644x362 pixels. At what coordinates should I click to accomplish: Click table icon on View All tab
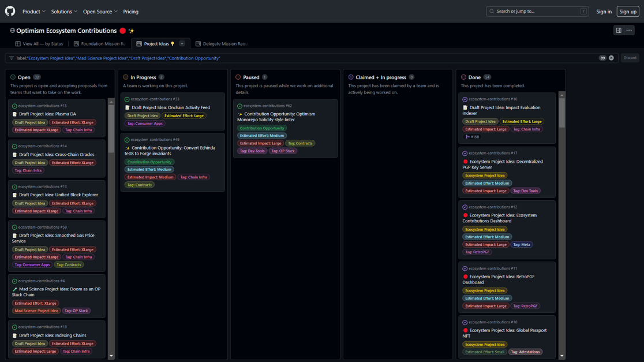(x=18, y=43)
